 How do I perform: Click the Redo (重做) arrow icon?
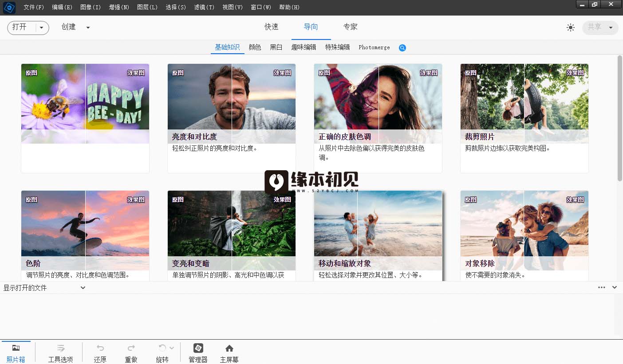131,348
